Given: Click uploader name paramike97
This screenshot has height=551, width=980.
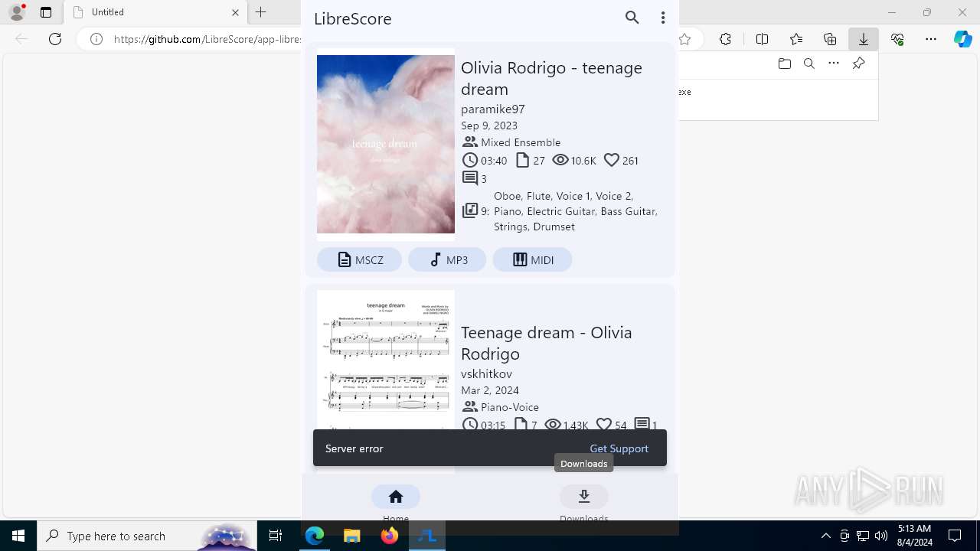Looking at the screenshot, I should [493, 109].
